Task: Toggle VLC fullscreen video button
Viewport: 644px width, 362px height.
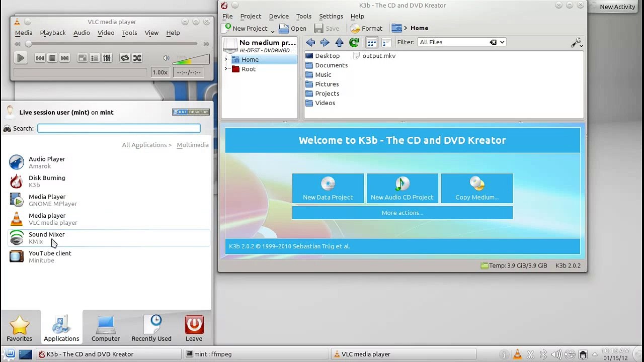Action: point(82,58)
